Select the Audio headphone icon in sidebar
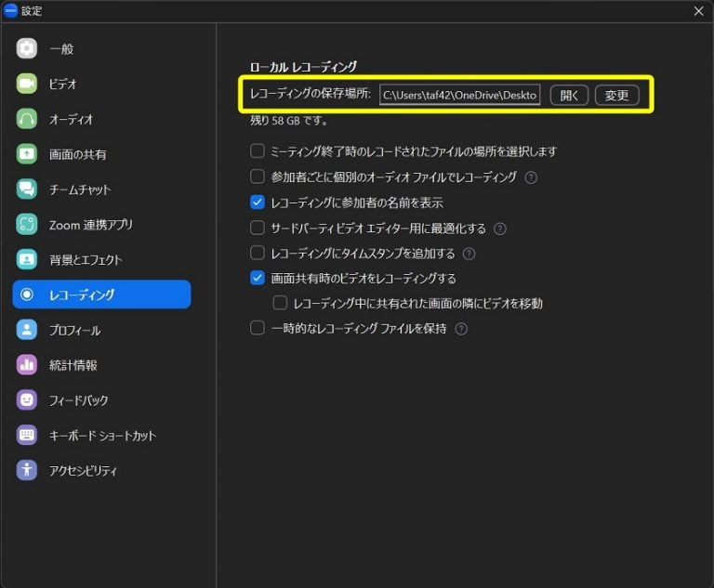This screenshot has width=714, height=588. [27, 120]
